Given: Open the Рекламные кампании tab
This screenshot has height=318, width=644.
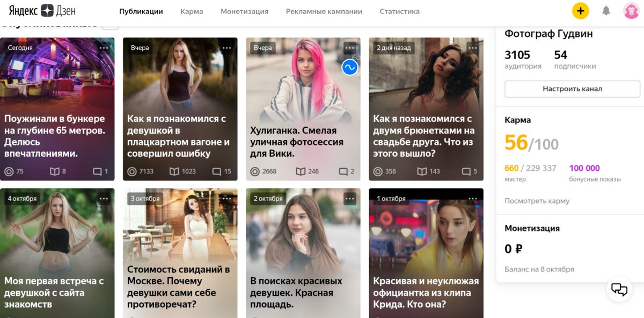Looking at the screenshot, I should (x=324, y=11).
